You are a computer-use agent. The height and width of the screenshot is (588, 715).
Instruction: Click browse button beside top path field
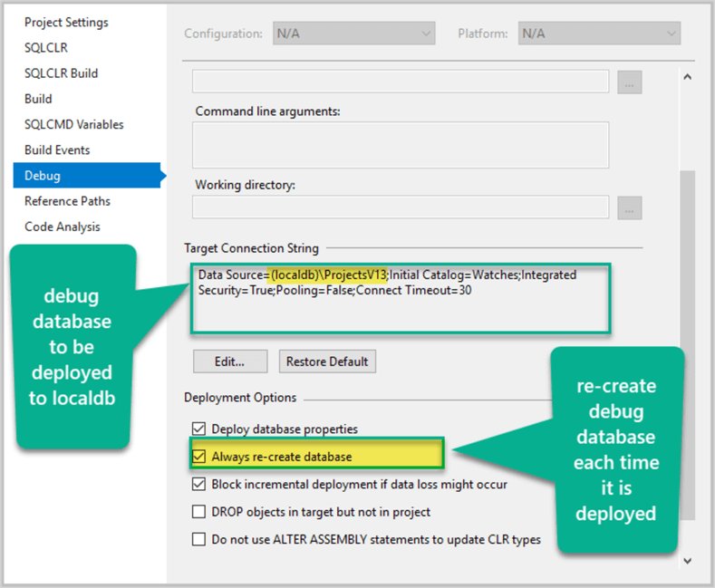pos(629,82)
